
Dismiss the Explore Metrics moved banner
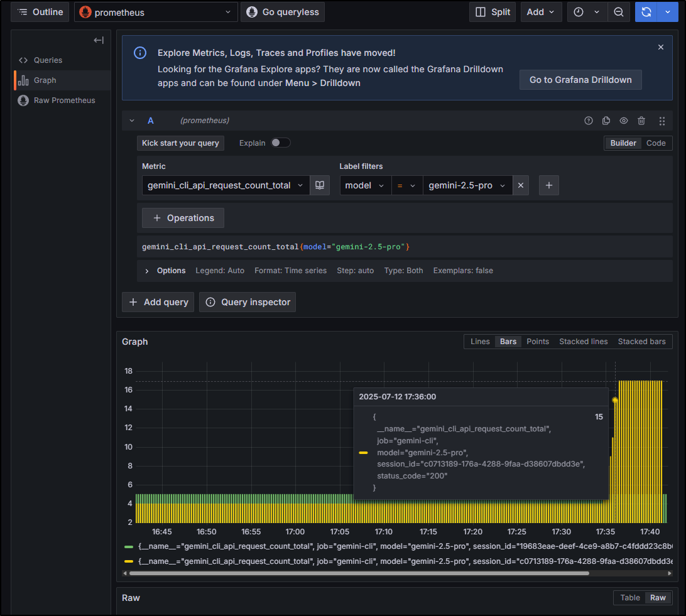click(661, 47)
